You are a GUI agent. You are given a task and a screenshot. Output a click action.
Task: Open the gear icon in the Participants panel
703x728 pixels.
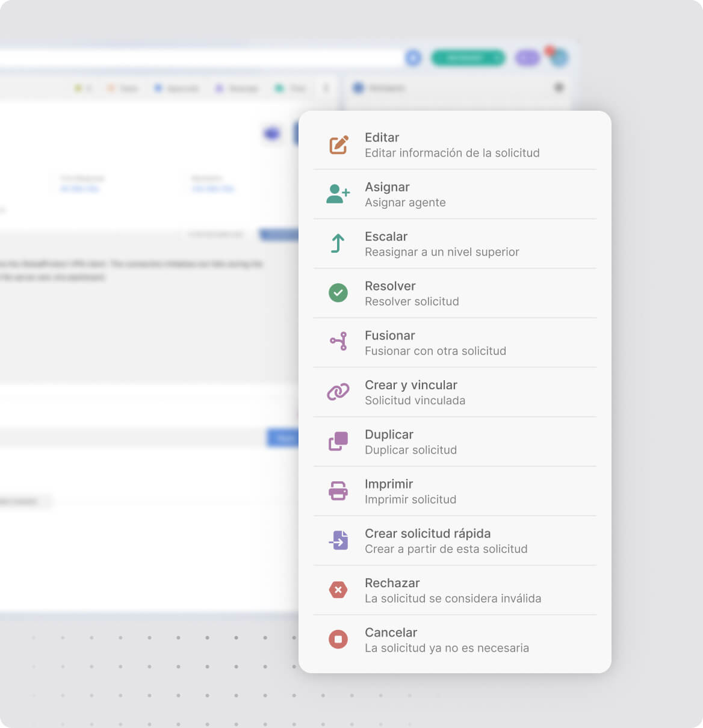pyautogui.click(x=560, y=88)
